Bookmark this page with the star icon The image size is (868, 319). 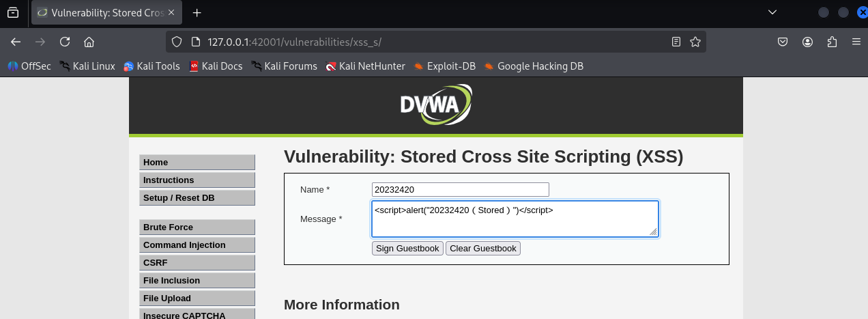695,42
